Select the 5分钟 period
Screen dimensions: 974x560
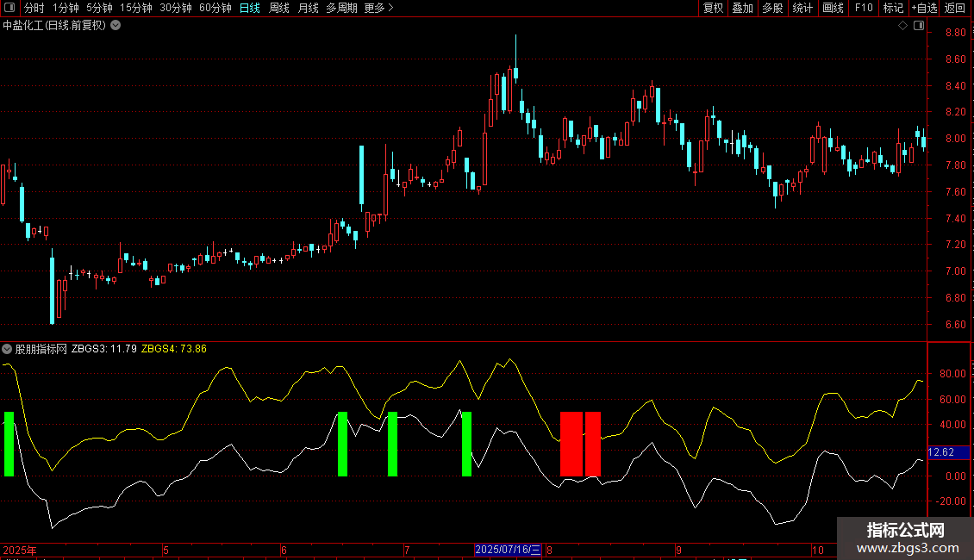(x=99, y=8)
